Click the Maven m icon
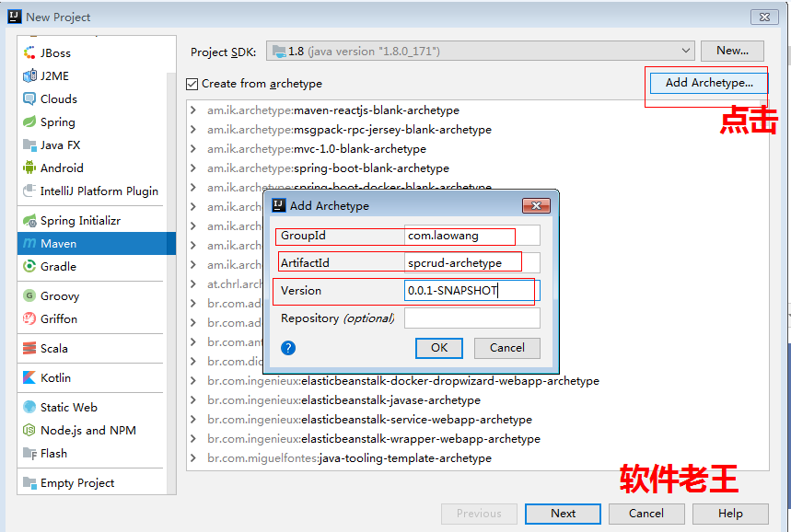791x532 pixels. [x=29, y=244]
